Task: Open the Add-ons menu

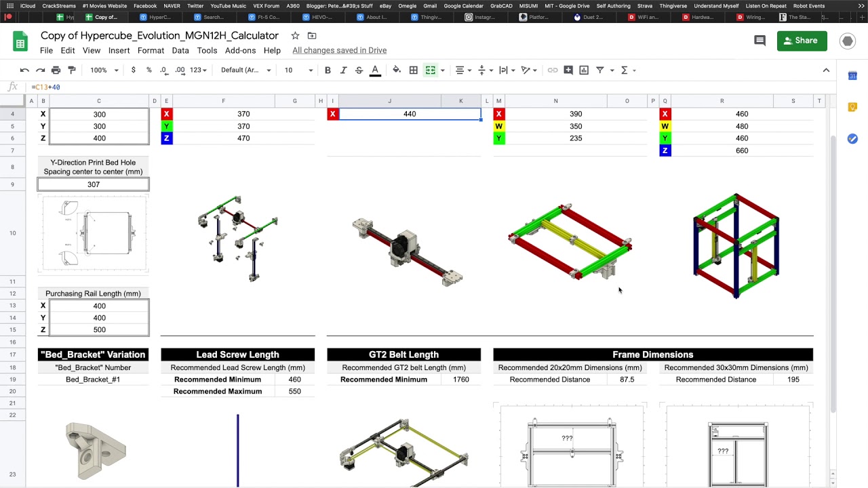Action: [241, 51]
